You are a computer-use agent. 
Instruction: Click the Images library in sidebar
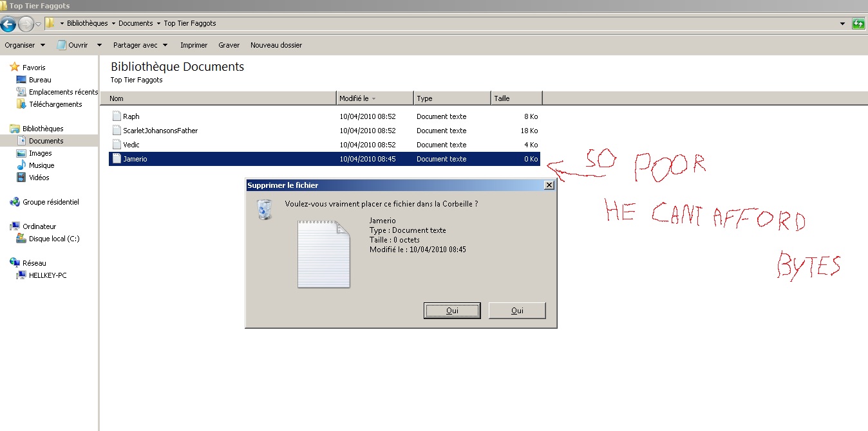[40, 153]
